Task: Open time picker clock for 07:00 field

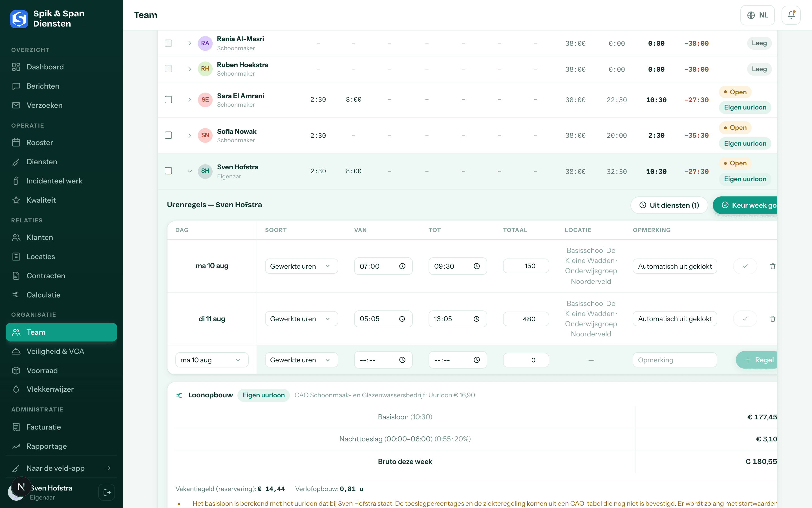Action: click(402, 266)
